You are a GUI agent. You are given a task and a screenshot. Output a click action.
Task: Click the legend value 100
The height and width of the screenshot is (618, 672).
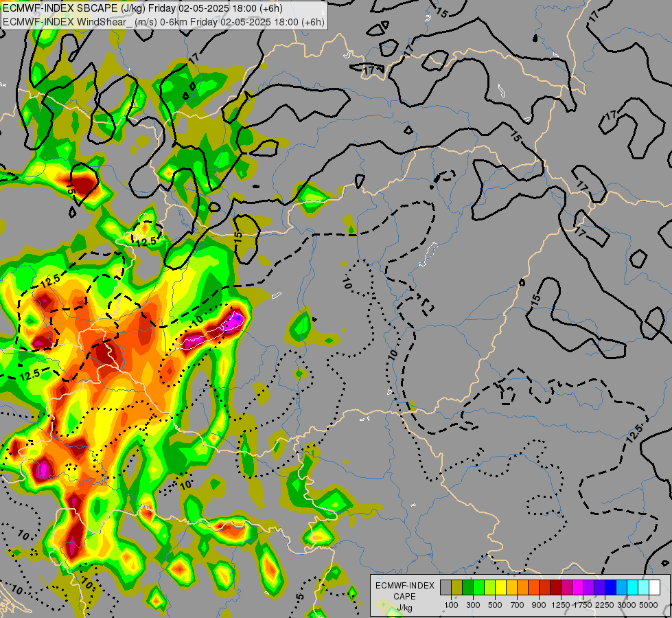pyautogui.click(x=451, y=605)
